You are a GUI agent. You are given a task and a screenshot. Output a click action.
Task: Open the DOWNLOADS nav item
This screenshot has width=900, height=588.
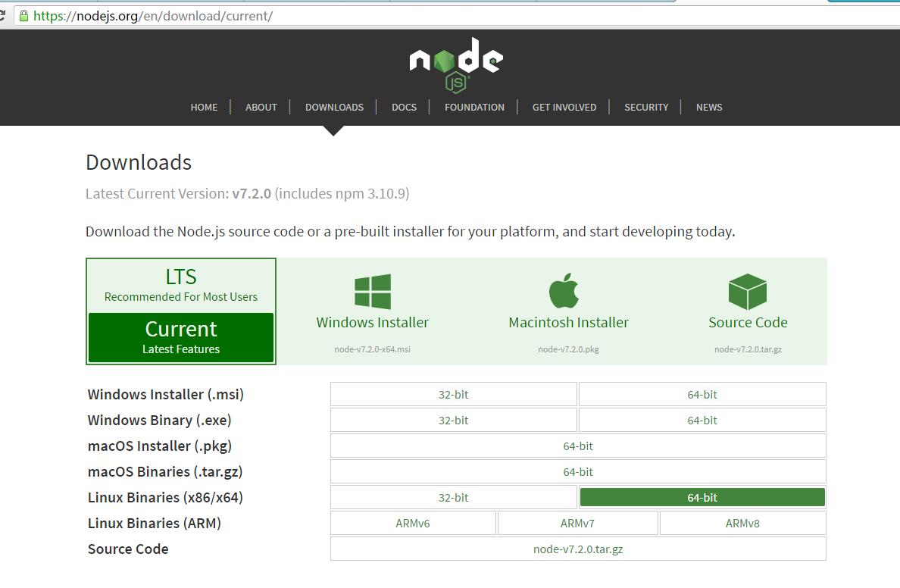[x=335, y=108]
